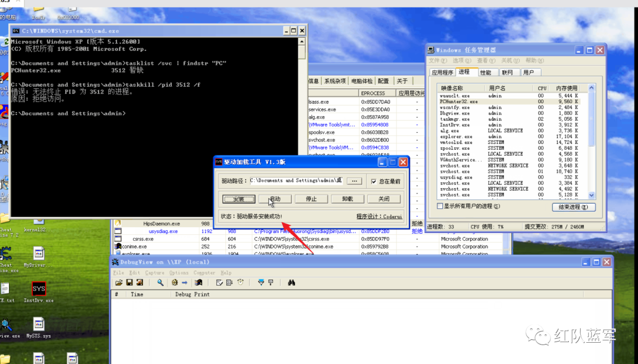Open the 文件(F) menu in Task Manager
The height and width of the screenshot is (364, 638).
438,61
